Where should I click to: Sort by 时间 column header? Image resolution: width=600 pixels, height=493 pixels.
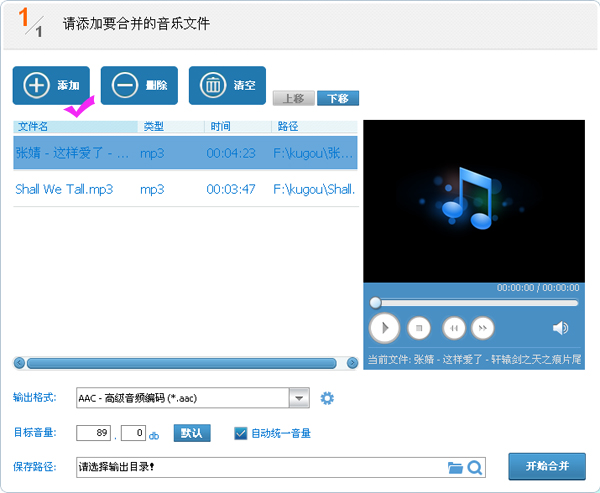pyautogui.click(x=238, y=126)
